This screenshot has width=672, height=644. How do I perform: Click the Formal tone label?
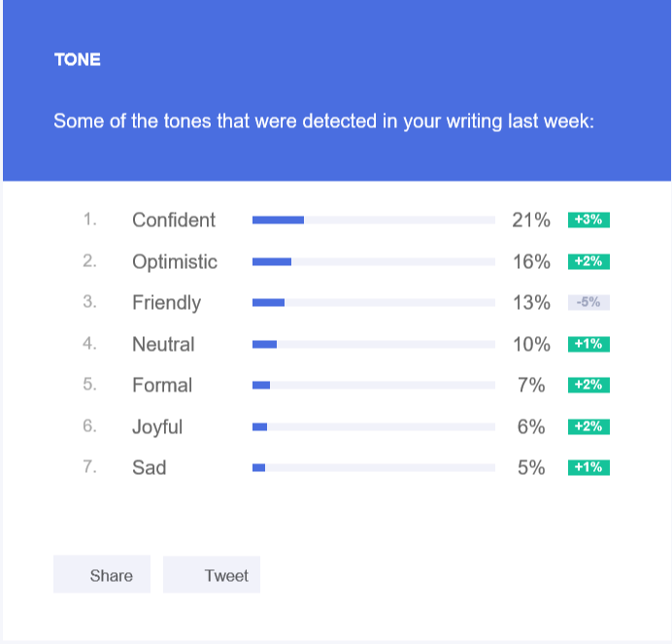tap(162, 386)
